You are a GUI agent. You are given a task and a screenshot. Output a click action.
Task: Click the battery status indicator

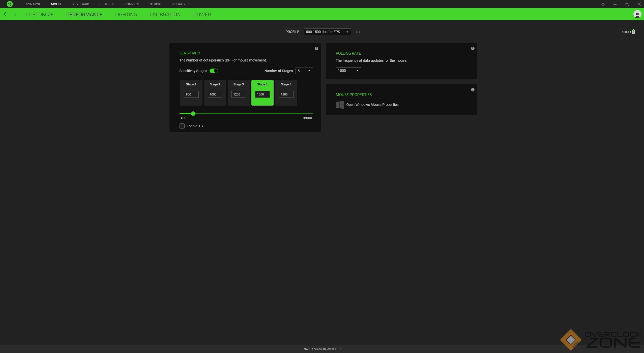pyautogui.click(x=628, y=32)
